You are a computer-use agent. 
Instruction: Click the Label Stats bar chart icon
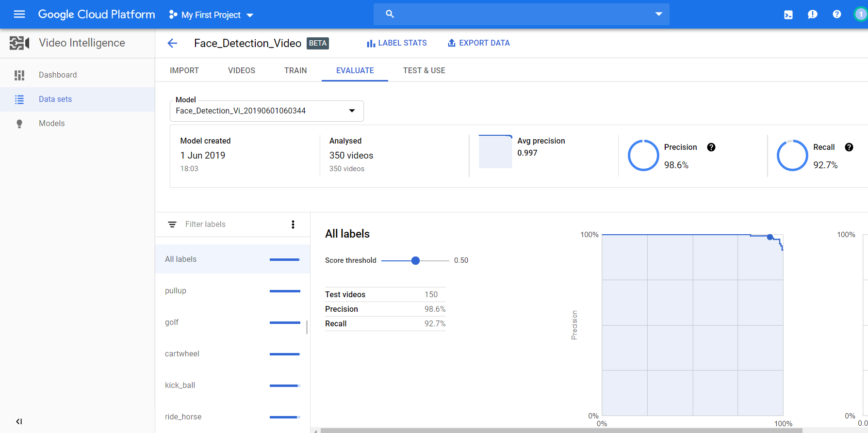point(371,43)
